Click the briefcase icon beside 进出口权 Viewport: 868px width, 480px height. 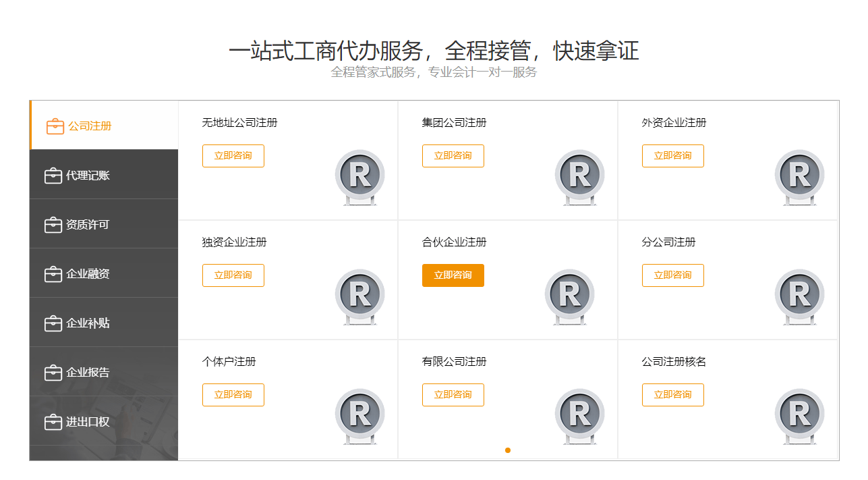pos(53,421)
